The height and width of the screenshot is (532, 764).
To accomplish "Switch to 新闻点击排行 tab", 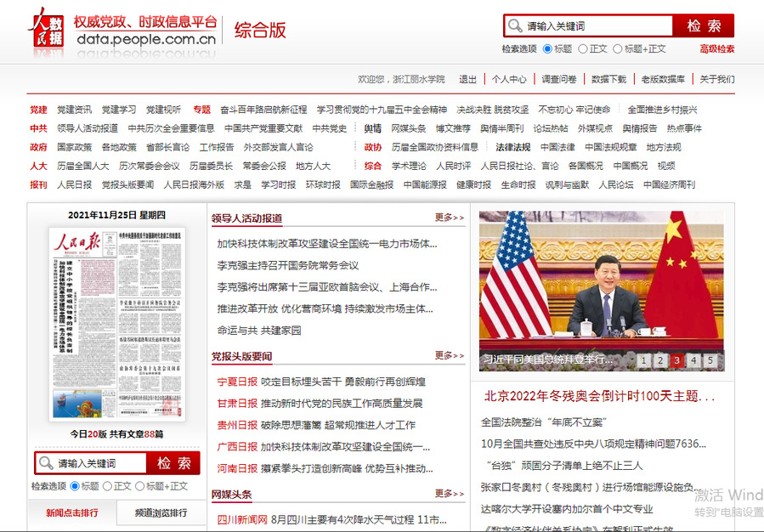I will pos(72,512).
